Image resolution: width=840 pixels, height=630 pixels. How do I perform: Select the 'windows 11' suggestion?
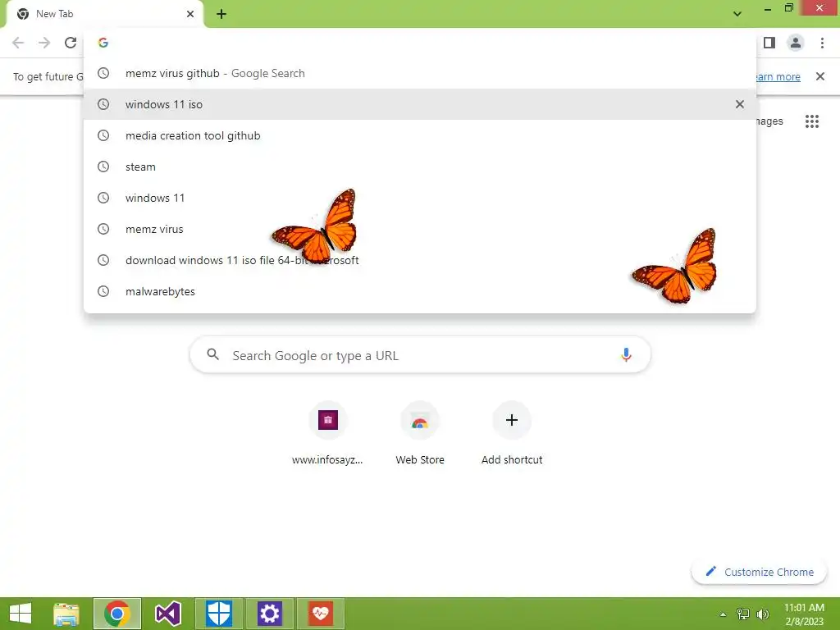point(420,198)
